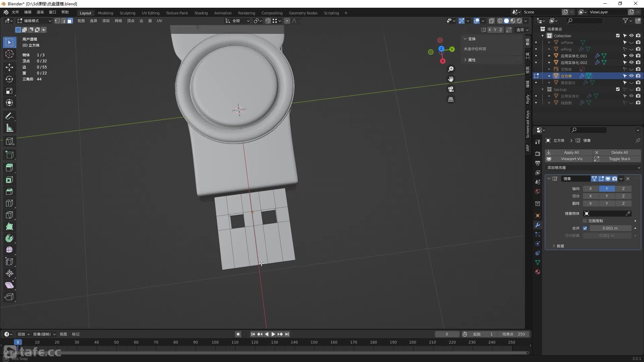This screenshot has width=644, height=362.
Task: Select the Rotate tool
Action: point(9,79)
